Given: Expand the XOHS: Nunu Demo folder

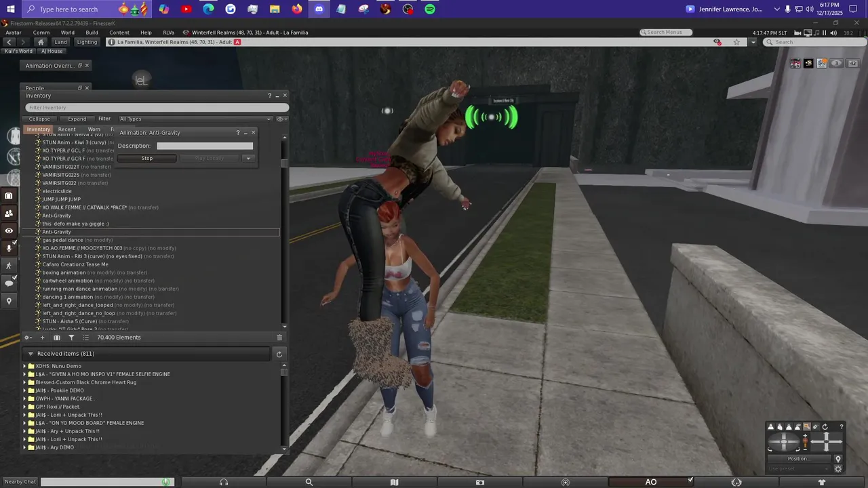Looking at the screenshot, I should click(x=24, y=366).
